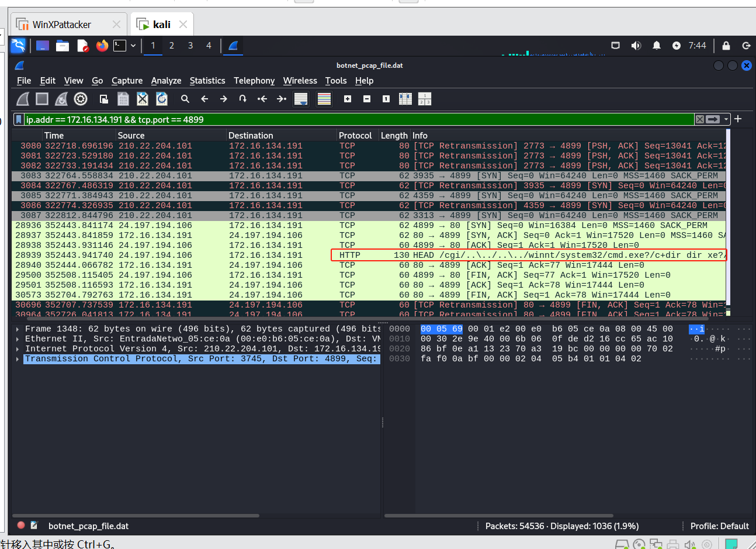Reload this capture file
This screenshot has width=756, height=549.
click(162, 99)
